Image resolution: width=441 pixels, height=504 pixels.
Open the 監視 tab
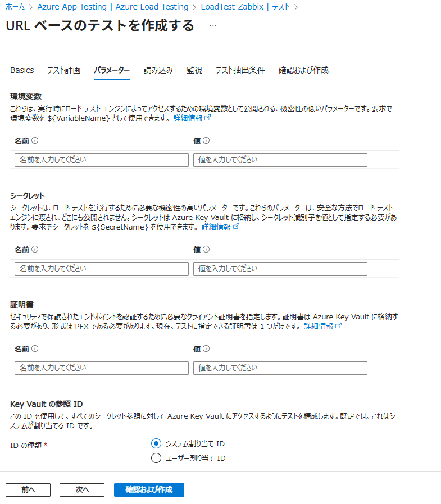pos(194,71)
